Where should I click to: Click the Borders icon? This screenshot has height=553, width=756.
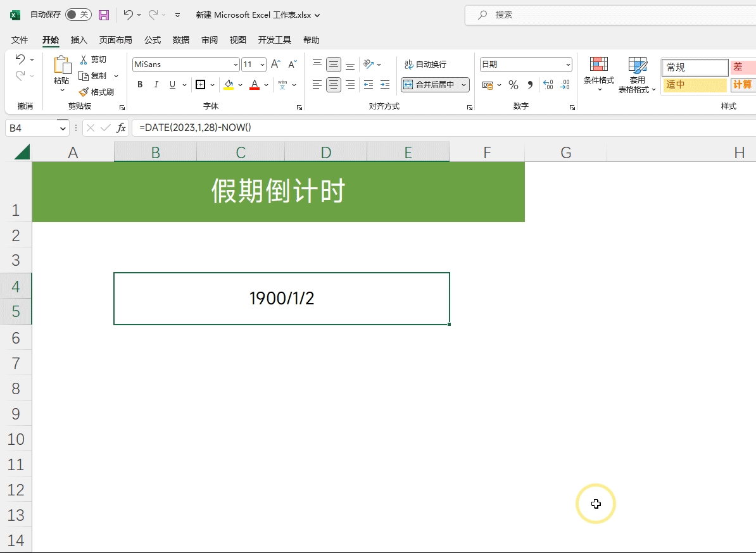point(201,85)
